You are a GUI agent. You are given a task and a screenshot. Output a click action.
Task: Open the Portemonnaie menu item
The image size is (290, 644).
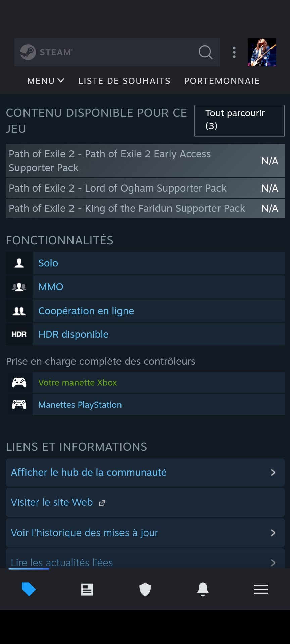click(222, 81)
